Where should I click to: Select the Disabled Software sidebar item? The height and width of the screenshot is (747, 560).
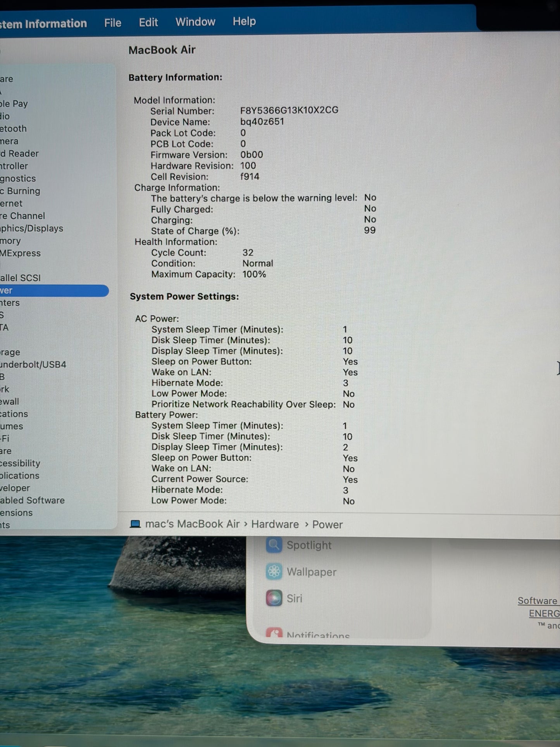(33, 500)
